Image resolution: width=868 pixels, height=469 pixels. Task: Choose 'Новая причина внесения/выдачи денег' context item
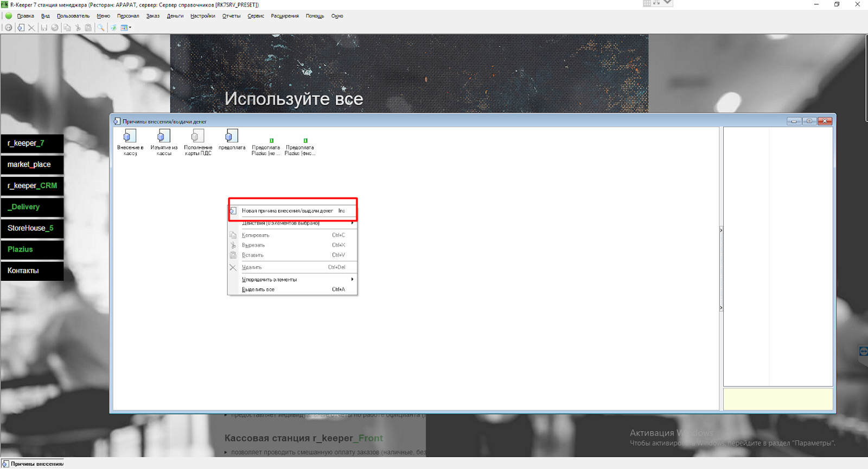292,211
